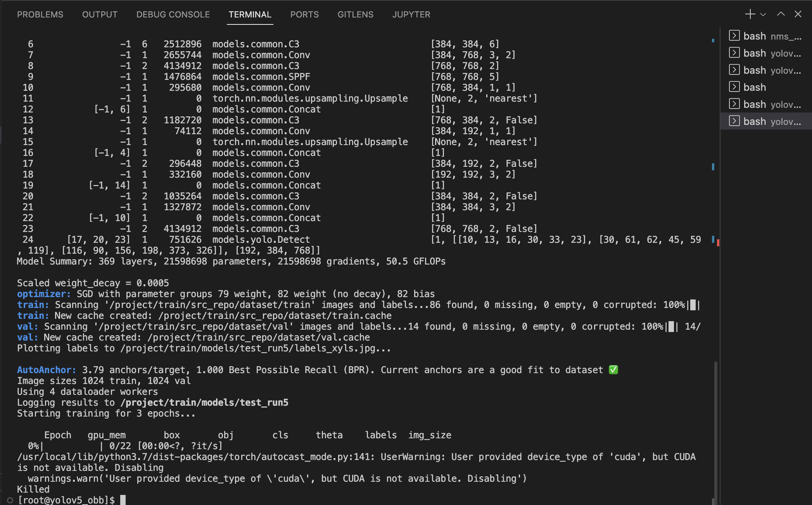Viewport: 812px width, 505px height.
Task: Select the bash nms_ terminal in the list
Action: point(766,36)
